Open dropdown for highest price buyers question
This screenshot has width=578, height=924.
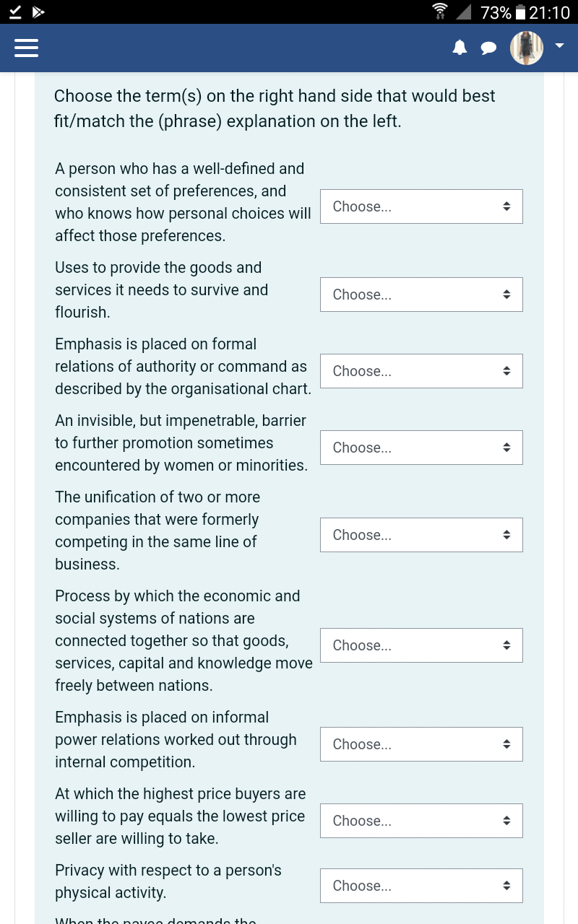pyautogui.click(x=421, y=820)
